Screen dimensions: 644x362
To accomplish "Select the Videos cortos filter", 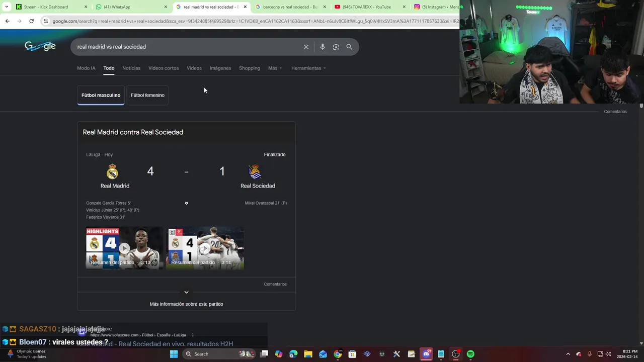I will (164, 68).
